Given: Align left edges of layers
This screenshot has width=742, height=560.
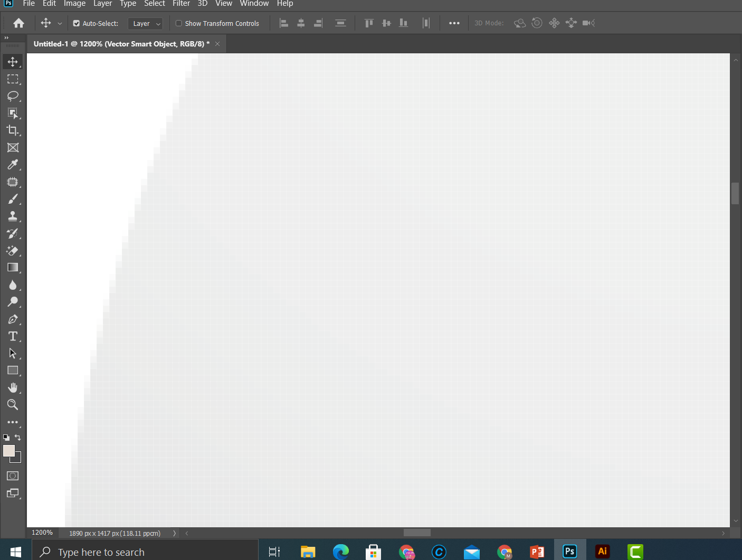Looking at the screenshot, I should 284,23.
